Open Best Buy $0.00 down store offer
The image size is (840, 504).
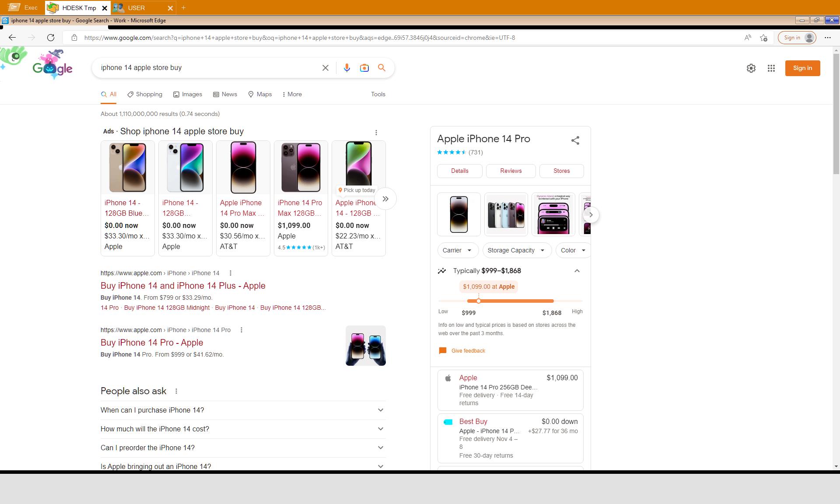point(511,438)
